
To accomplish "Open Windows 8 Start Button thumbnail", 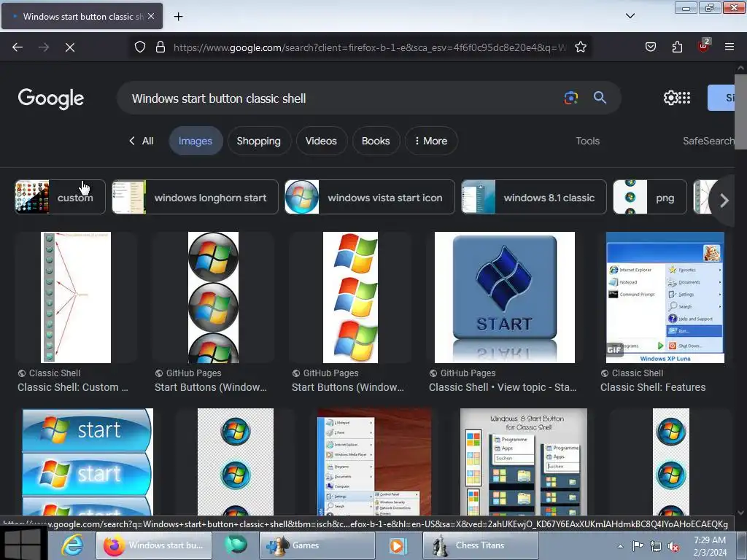I will [x=524, y=462].
